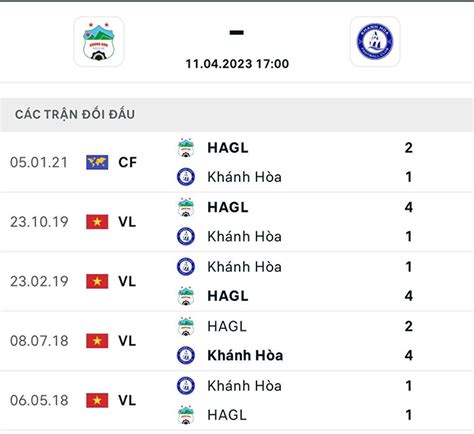Click the CF competition label
Screen dimensions: 474x434
click(x=127, y=162)
